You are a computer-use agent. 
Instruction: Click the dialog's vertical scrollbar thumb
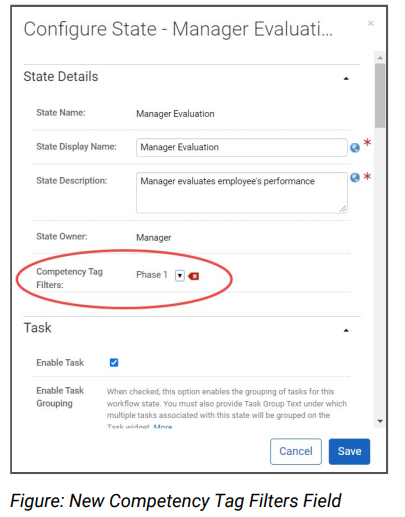[x=380, y=96]
